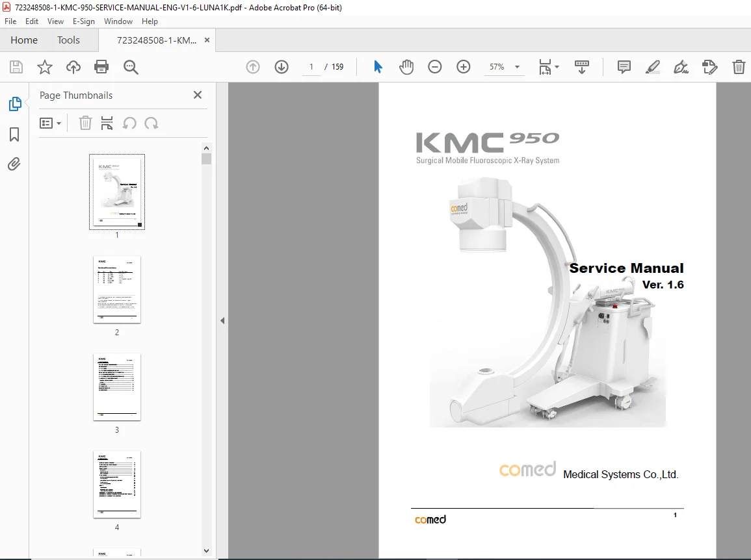The image size is (751, 560).
Task: Delete selected page thumbnails
Action: coord(85,123)
